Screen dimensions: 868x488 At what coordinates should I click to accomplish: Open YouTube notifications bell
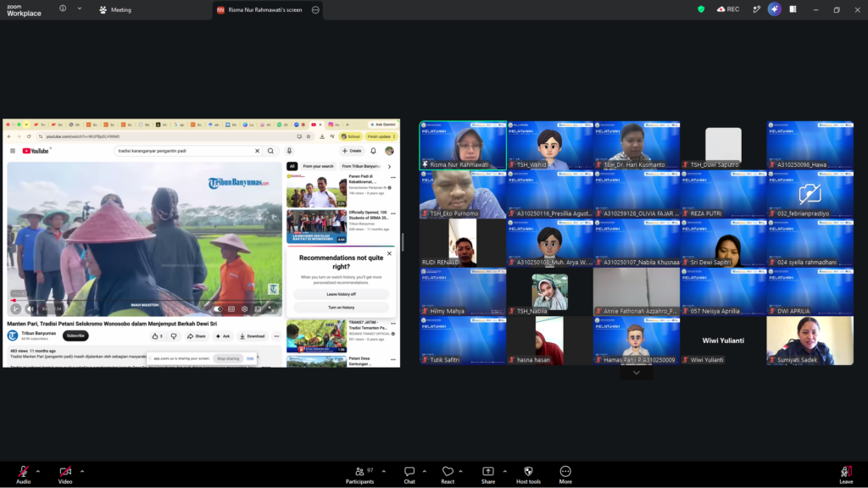pyautogui.click(x=374, y=151)
